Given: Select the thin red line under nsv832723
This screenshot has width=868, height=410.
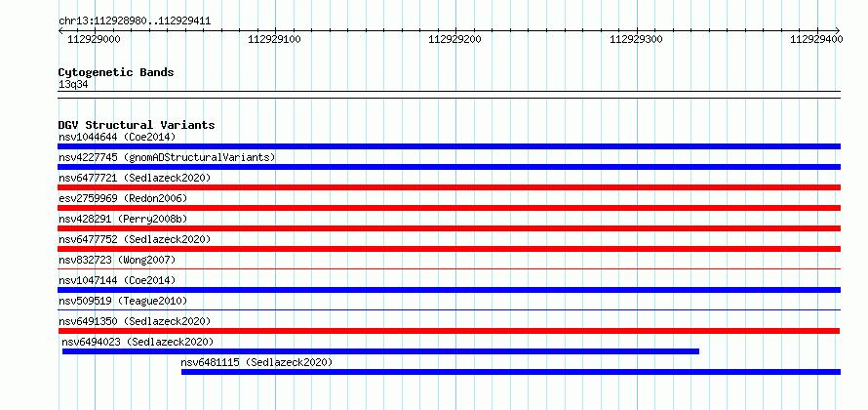Looking at the screenshot, I should point(449,269).
